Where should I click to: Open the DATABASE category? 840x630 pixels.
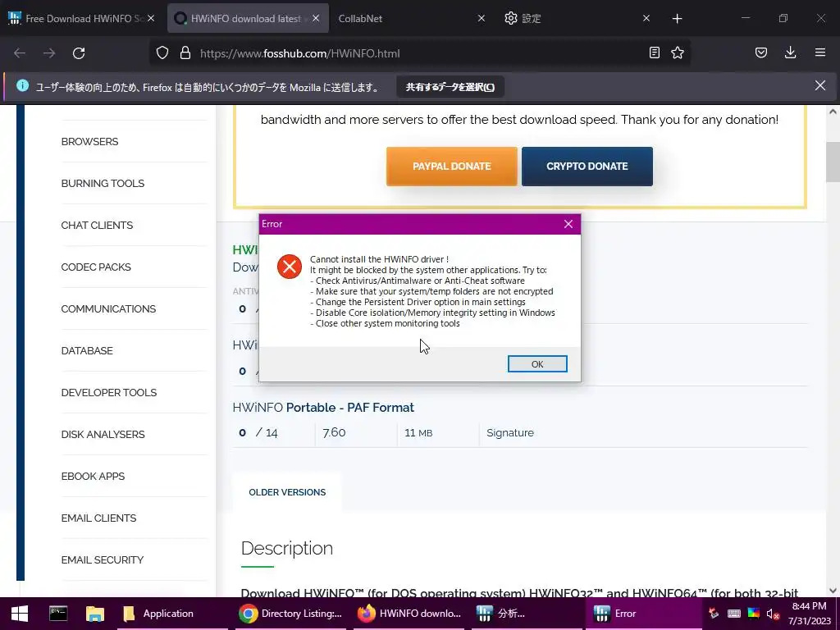87,350
